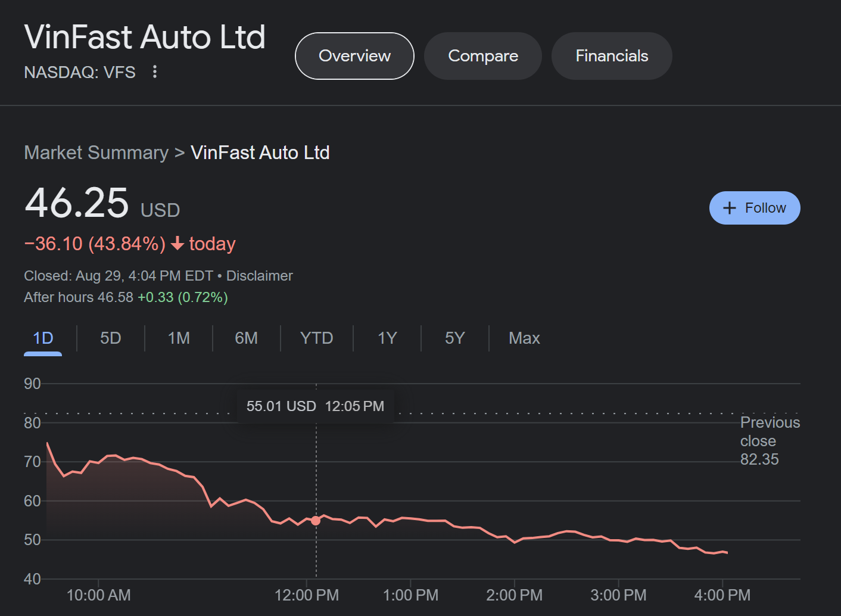The height and width of the screenshot is (616, 841).
Task: Select the Max time range
Action: [524, 338]
